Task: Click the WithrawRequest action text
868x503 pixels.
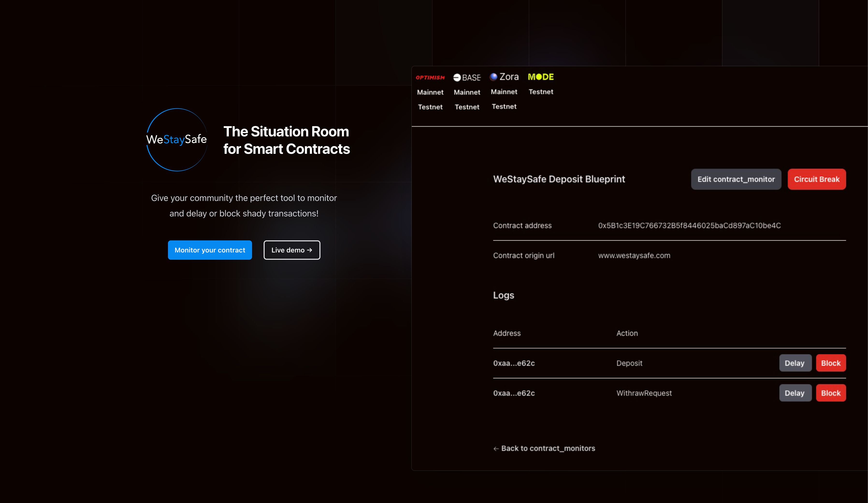Action: click(644, 393)
